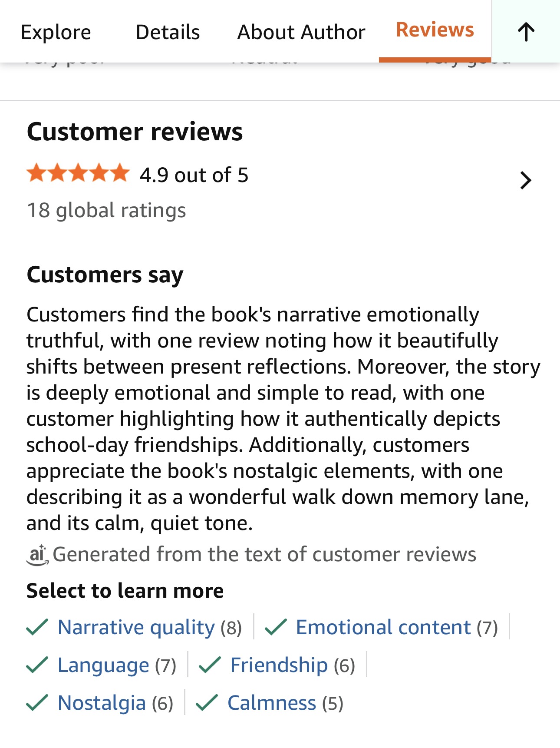This screenshot has width=560, height=748.
Task: Click the 4.9 out of 5 rating display
Action: [193, 175]
